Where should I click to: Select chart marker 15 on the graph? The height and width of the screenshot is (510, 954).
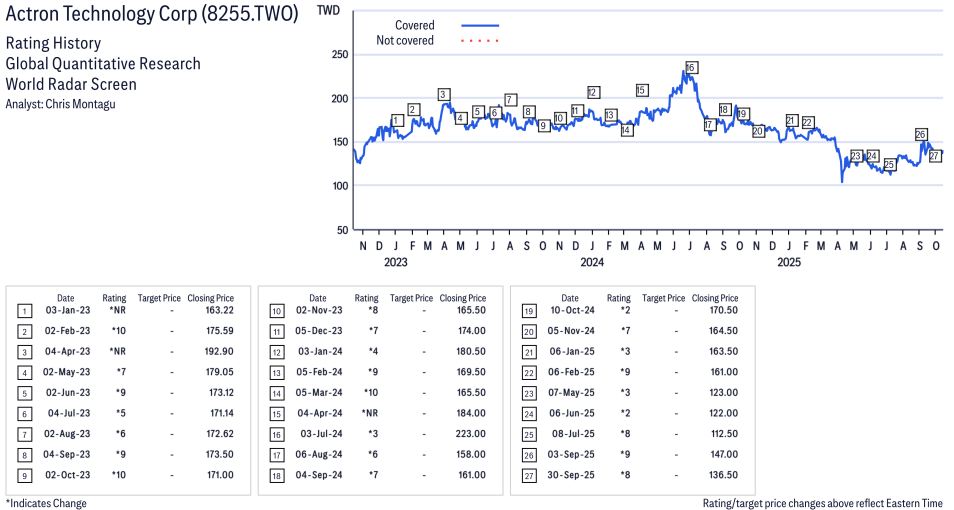click(641, 91)
